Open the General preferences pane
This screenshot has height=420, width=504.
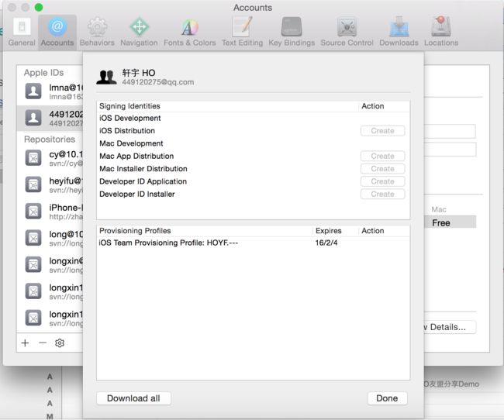click(x=22, y=33)
